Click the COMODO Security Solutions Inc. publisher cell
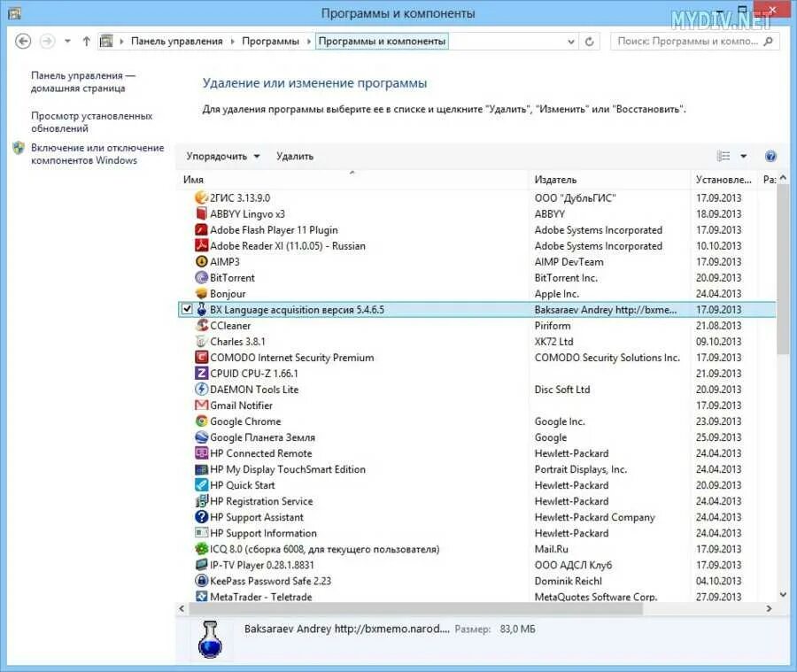The image size is (797, 672). coord(607,358)
